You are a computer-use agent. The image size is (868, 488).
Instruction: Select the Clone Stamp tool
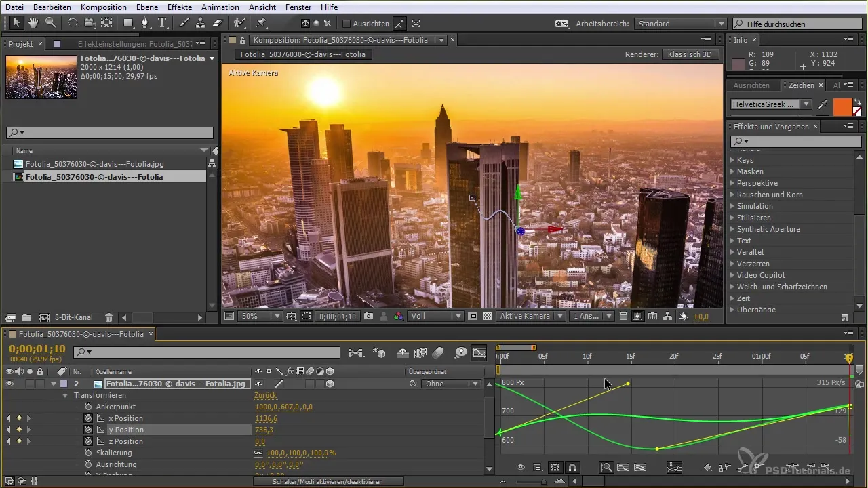200,23
